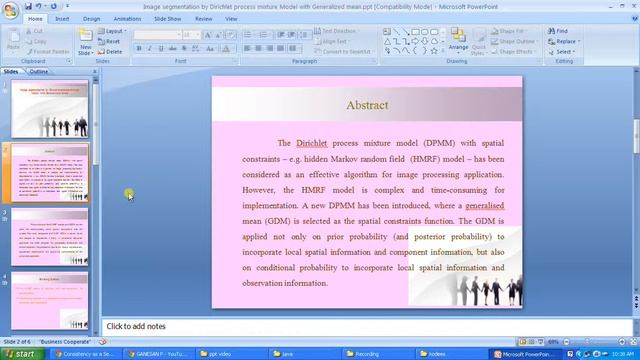Redo the last action

[53, 7]
